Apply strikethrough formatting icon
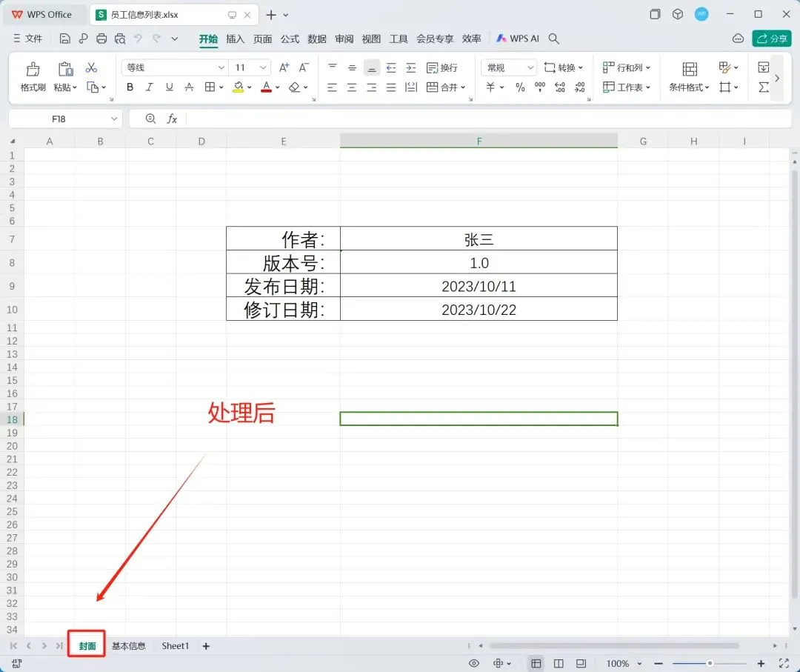800x672 pixels. point(189,87)
